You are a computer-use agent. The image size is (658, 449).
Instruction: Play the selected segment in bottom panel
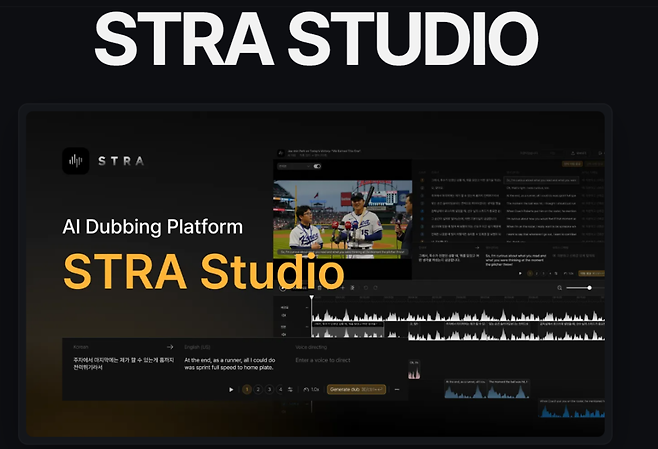(231, 389)
